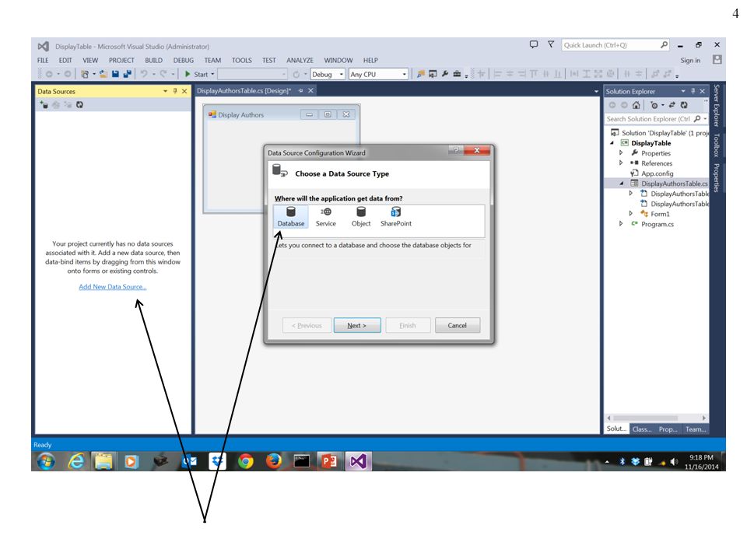
Task: Click the Solution Explorer Refresh icon
Action: 684,105
